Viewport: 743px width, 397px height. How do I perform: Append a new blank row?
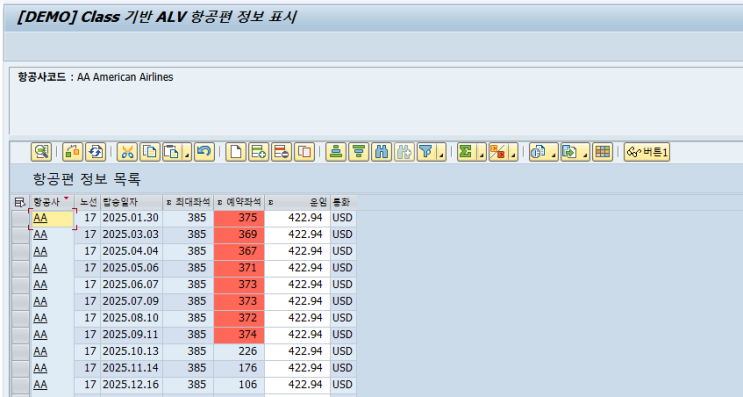click(236, 152)
